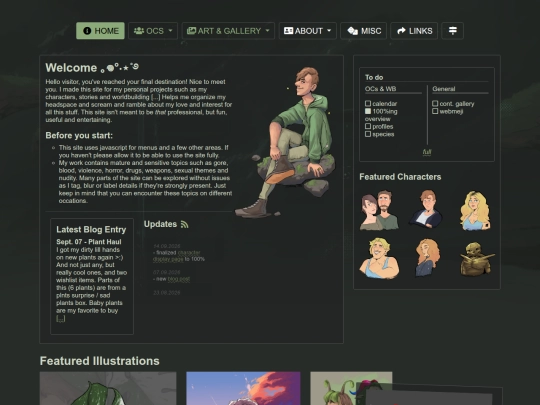Image resolution: width=540 pixels, height=405 pixels.
Task: Select the wavy ginger-haired character portrait
Action: click(x=427, y=258)
